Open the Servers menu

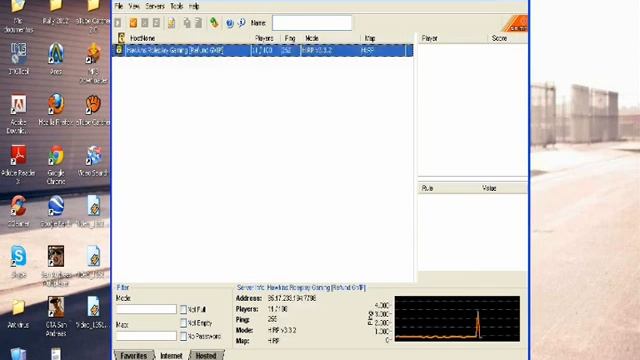click(155, 6)
